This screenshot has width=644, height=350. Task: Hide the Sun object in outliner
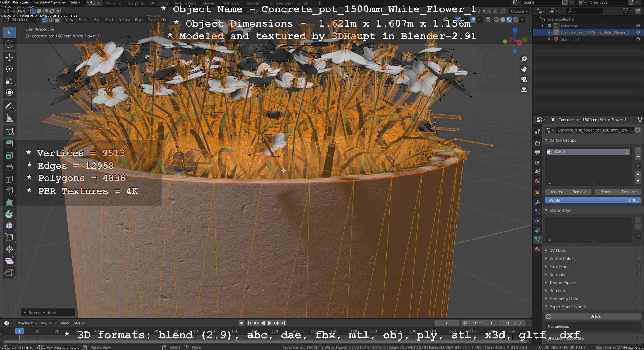point(638,39)
